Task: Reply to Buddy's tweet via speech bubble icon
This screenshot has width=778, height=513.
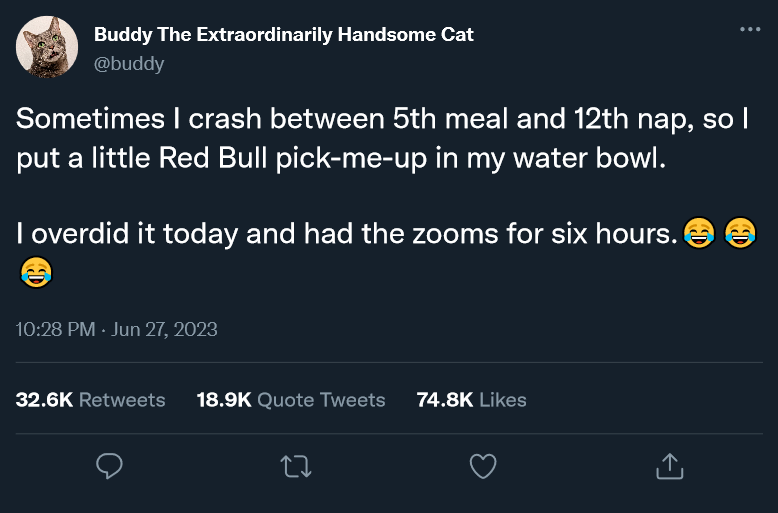Action: (109, 465)
